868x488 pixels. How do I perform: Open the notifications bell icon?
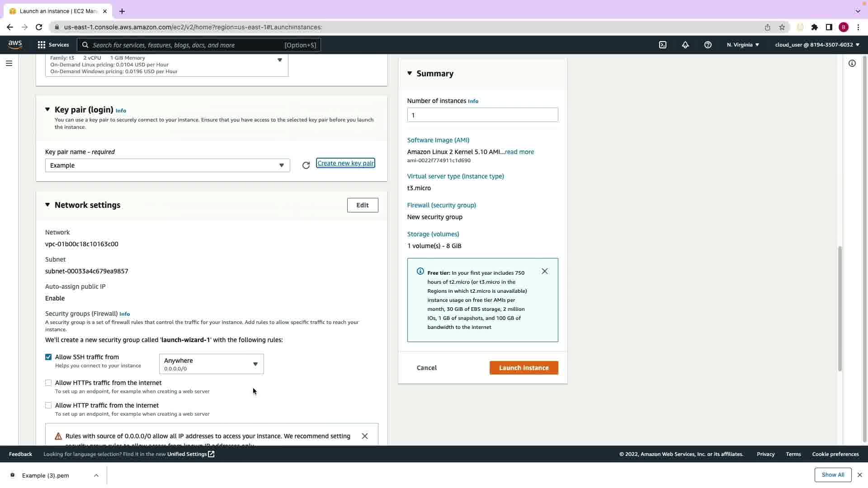coord(685,45)
